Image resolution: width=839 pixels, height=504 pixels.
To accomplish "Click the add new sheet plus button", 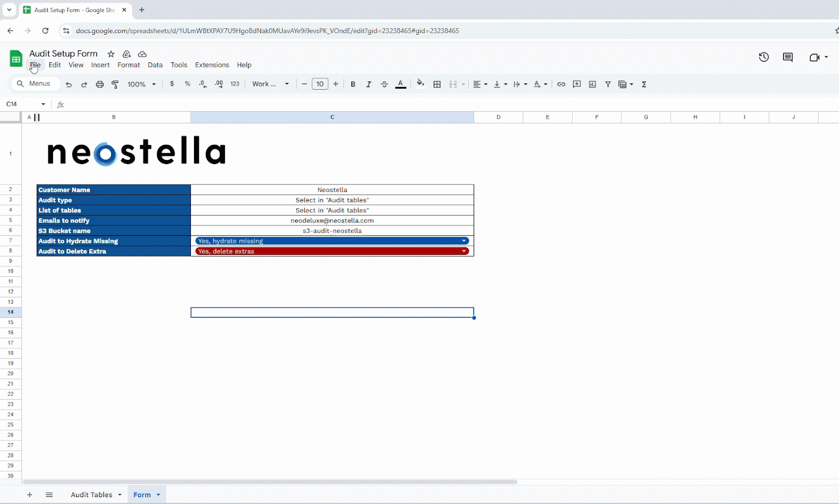I will pyautogui.click(x=29, y=495).
